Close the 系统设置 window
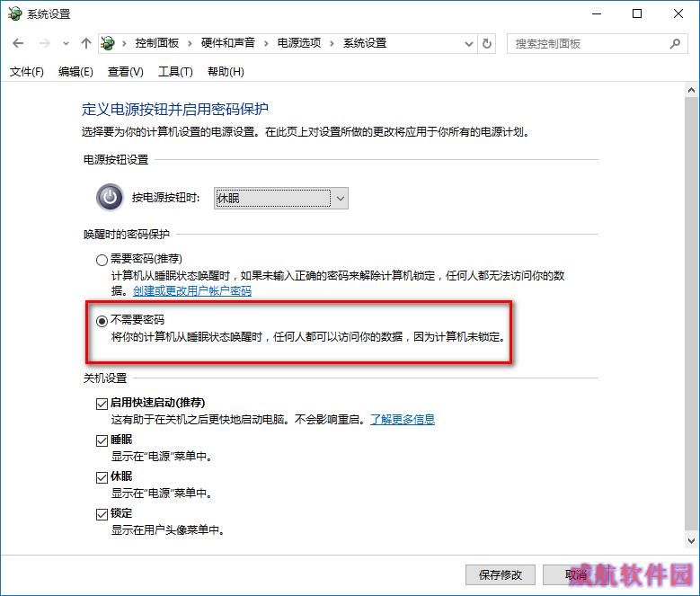 (x=678, y=13)
